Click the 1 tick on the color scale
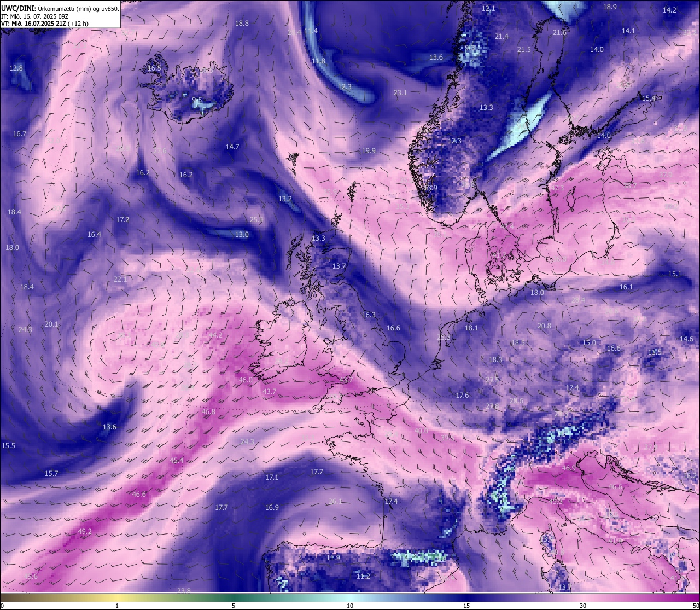This screenshot has height=610, width=700. (117, 606)
